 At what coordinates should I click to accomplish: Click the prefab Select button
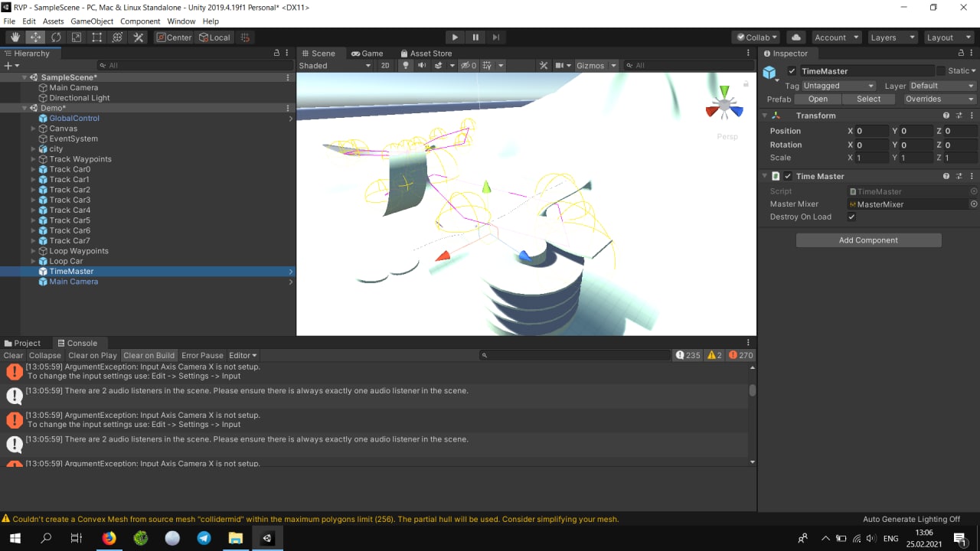868,99
